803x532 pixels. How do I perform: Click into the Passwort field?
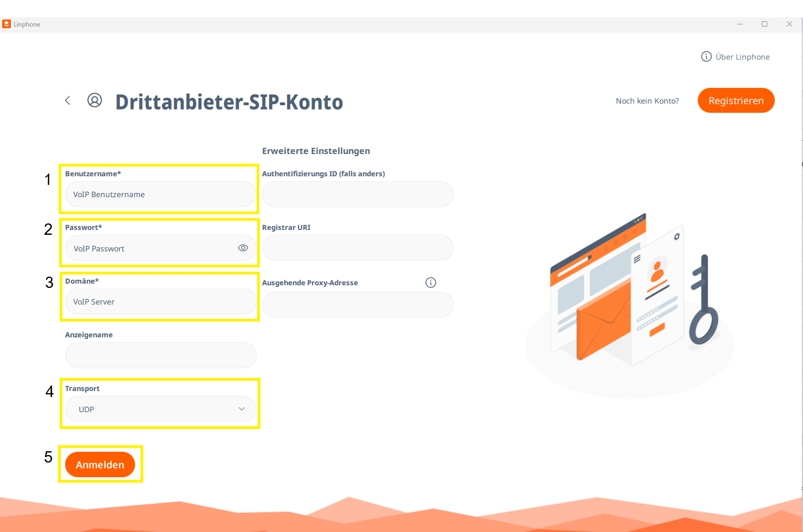[x=152, y=248]
